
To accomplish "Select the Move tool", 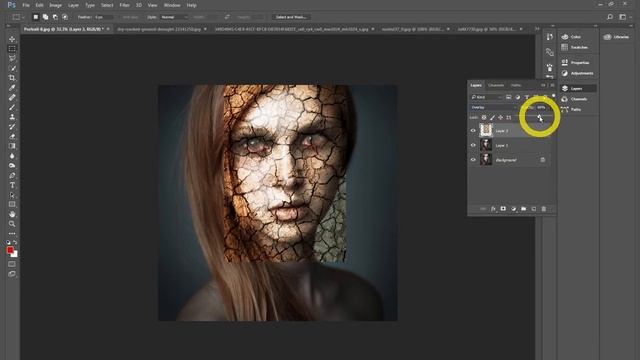I will click(x=12, y=39).
